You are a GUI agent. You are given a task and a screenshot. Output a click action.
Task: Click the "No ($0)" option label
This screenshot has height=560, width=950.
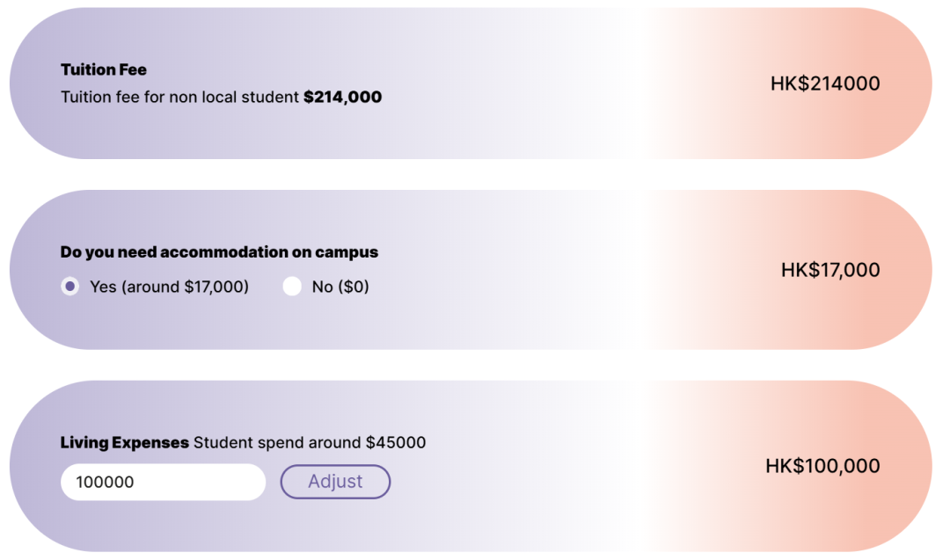pos(340,287)
